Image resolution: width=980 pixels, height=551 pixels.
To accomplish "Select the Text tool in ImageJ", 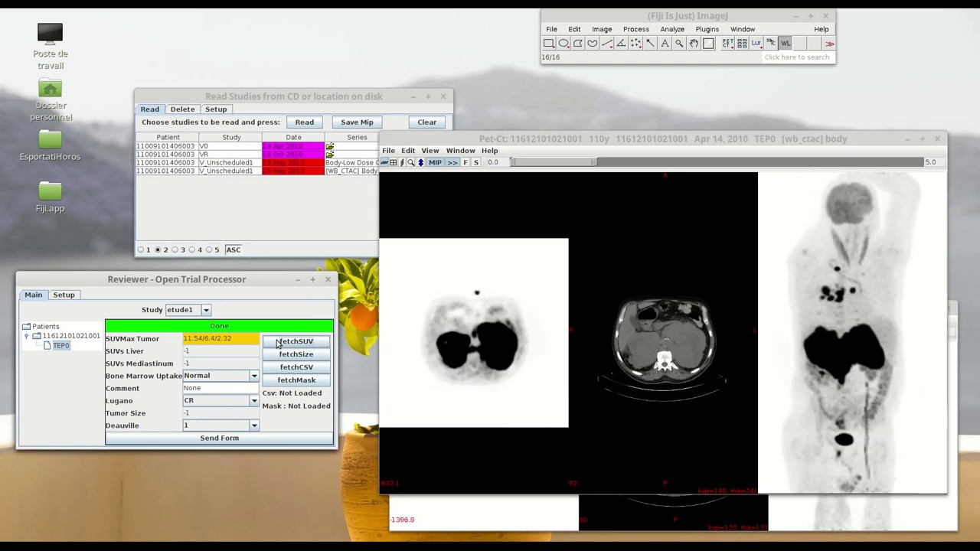I will tap(665, 43).
